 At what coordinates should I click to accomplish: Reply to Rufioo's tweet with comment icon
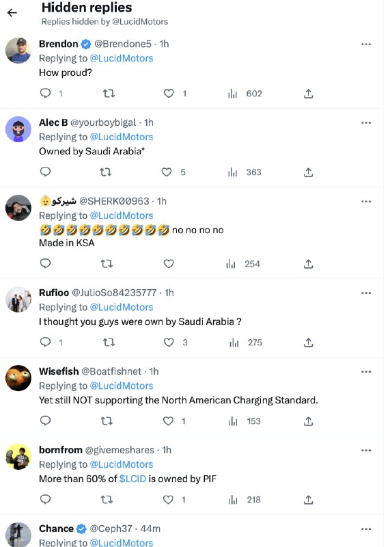[45, 342]
